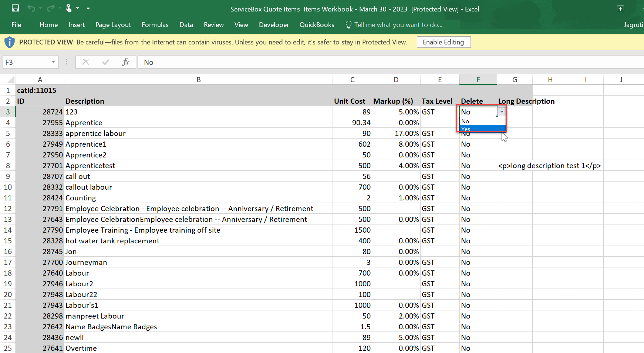Image resolution: width=644 pixels, height=353 pixels.
Task: Click the Touch/Mouse Mode hand icon
Action: pyautogui.click(x=69, y=8)
